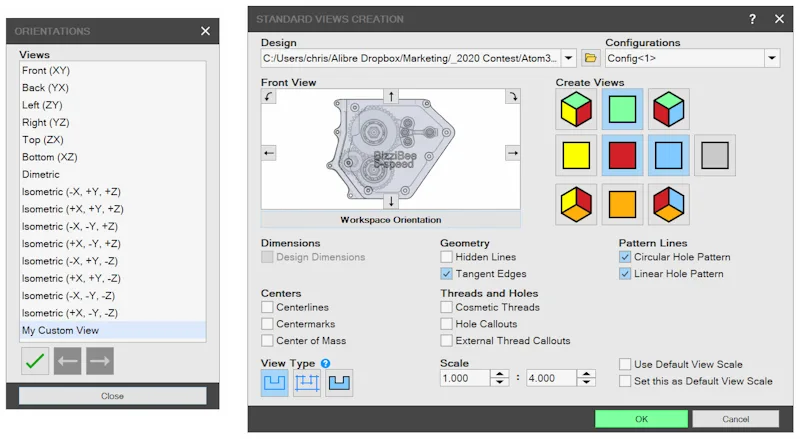Viewport: 800px width, 439px height.
Task: Click the right arrow in Orientations panel
Action: coord(99,361)
